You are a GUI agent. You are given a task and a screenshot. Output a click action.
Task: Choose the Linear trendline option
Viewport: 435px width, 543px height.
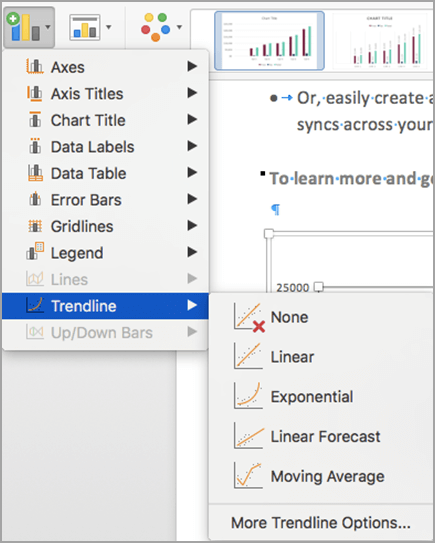(x=321, y=356)
